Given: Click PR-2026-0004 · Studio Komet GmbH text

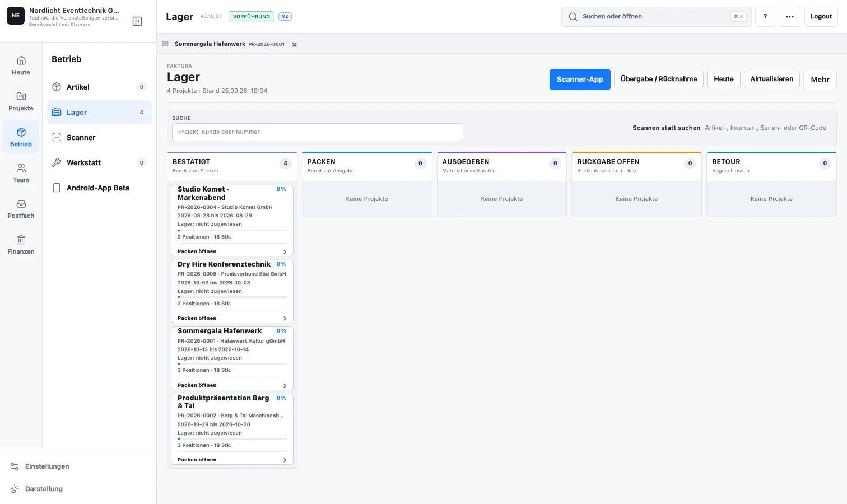Looking at the screenshot, I should click(225, 207).
